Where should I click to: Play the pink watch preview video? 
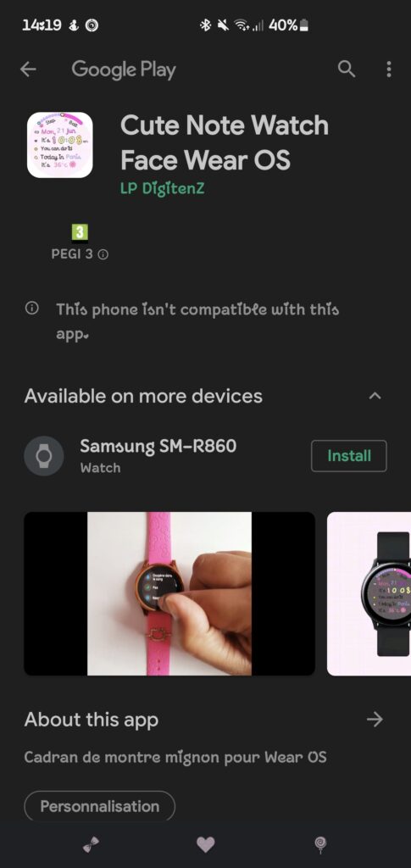coord(169,593)
